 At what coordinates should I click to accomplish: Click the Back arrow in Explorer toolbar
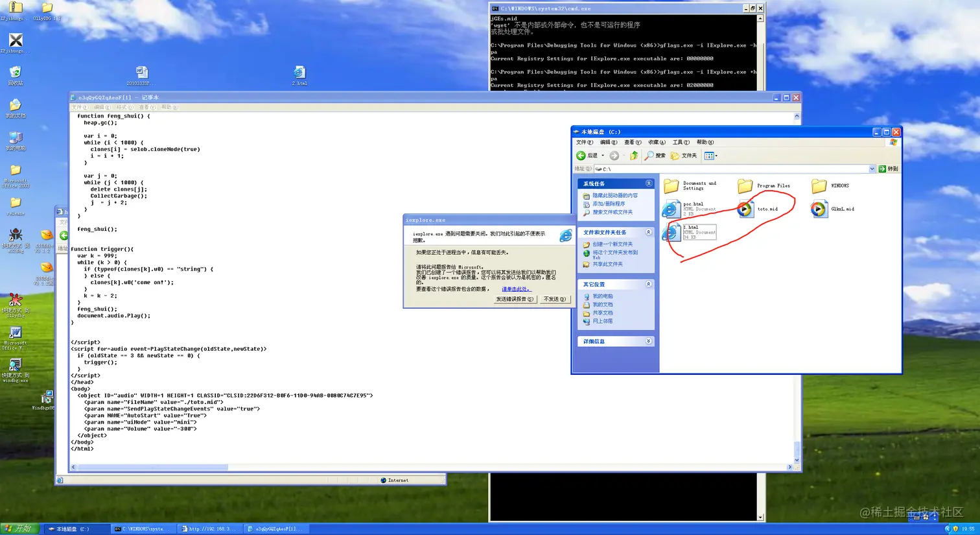tap(581, 156)
